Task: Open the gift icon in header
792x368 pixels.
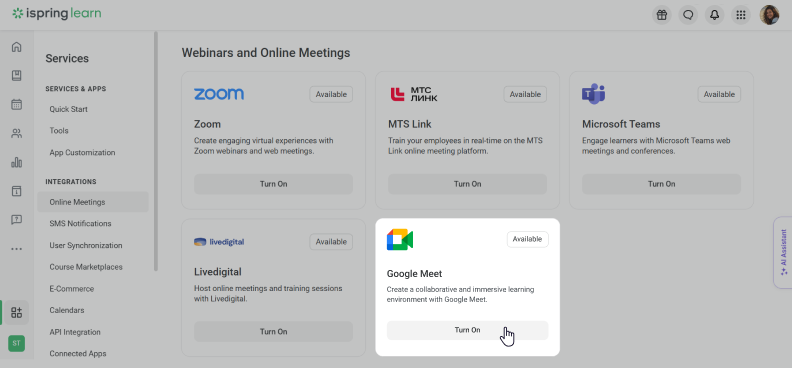Action: pyautogui.click(x=662, y=15)
